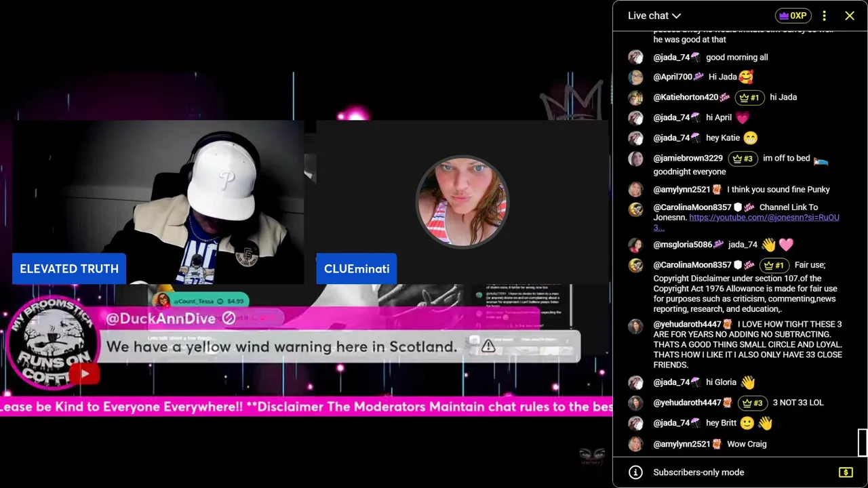Click the chat scrollbar handle
This screenshot has height=488, width=868.
click(x=863, y=443)
